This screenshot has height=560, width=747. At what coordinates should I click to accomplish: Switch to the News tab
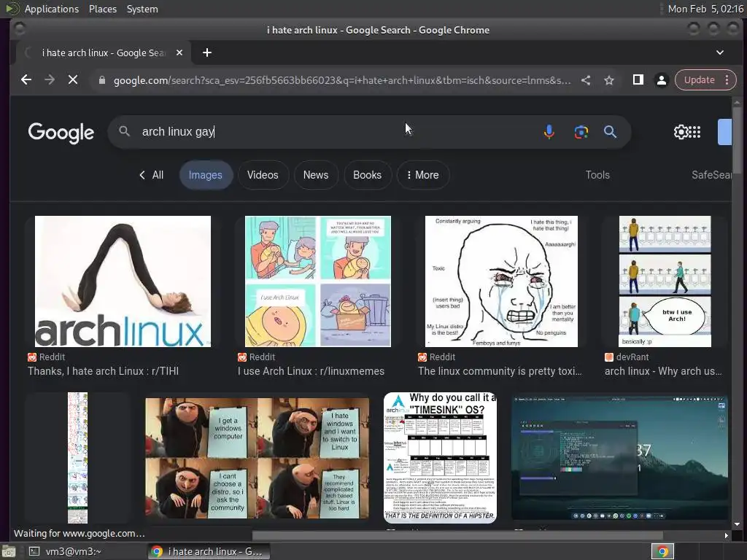click(x=316, y=175)
